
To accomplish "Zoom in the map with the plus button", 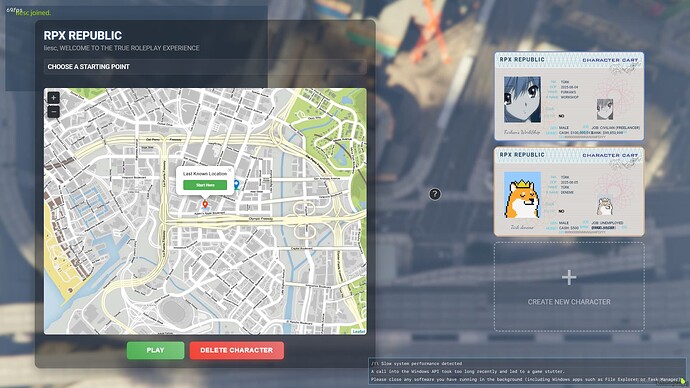I will 53,98.
